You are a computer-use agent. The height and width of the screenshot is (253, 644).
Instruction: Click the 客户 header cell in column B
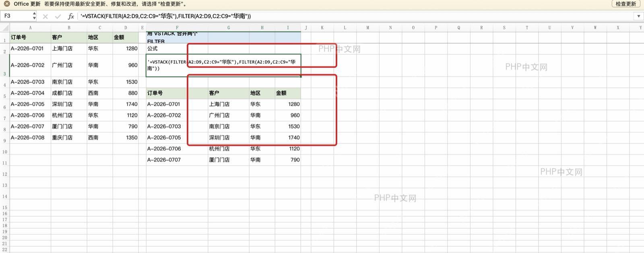click(69, 37)
